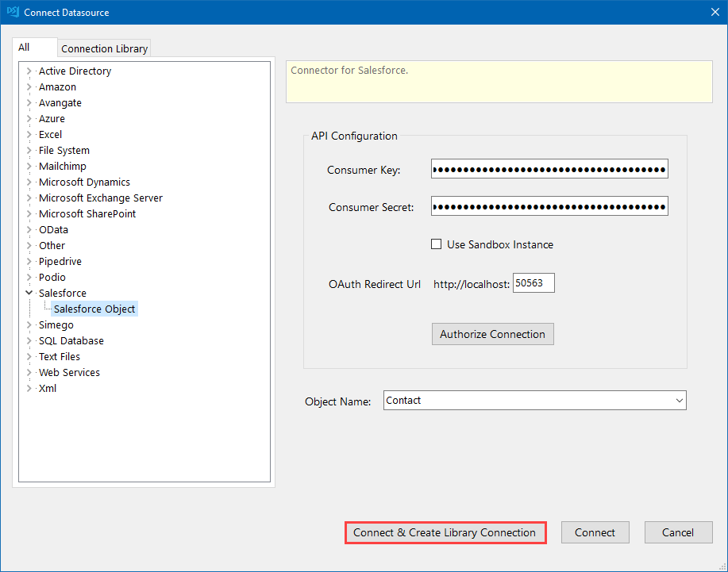Click the Connect button
This screenshot has width=728, height=572.
coord(595,532)
